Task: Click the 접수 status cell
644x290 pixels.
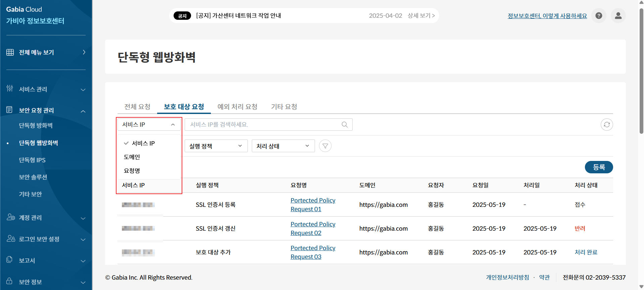Action: pyautogui.click(x=580, y=205)
